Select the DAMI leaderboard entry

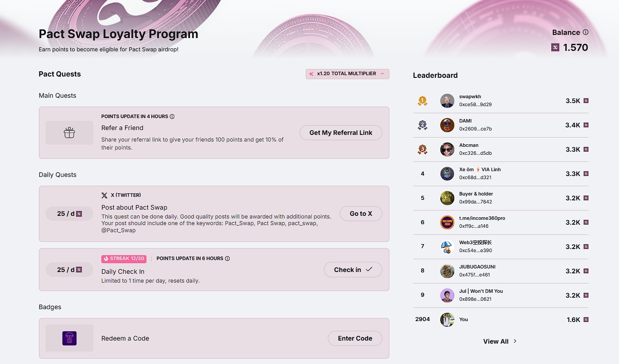click(x=465, y=121)
